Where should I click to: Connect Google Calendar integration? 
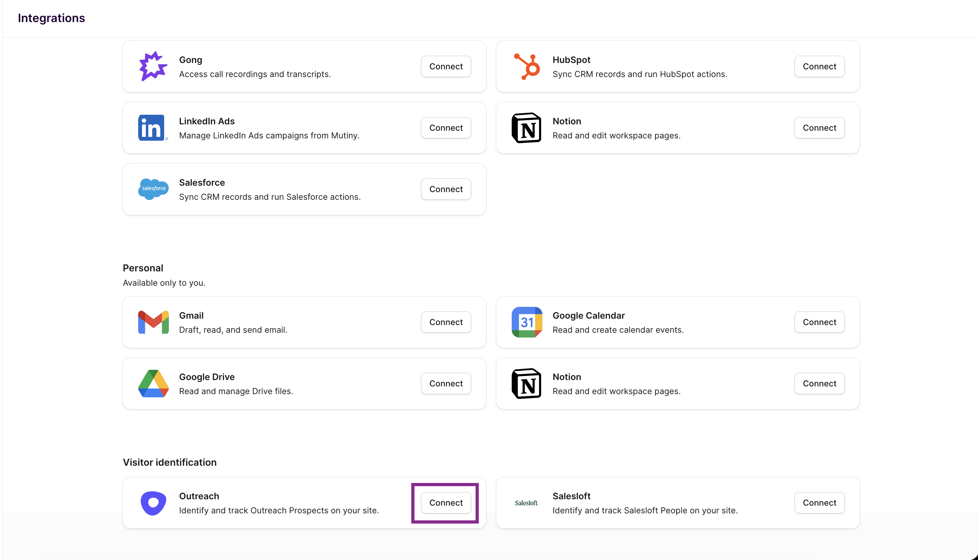[x=819, y=322]
